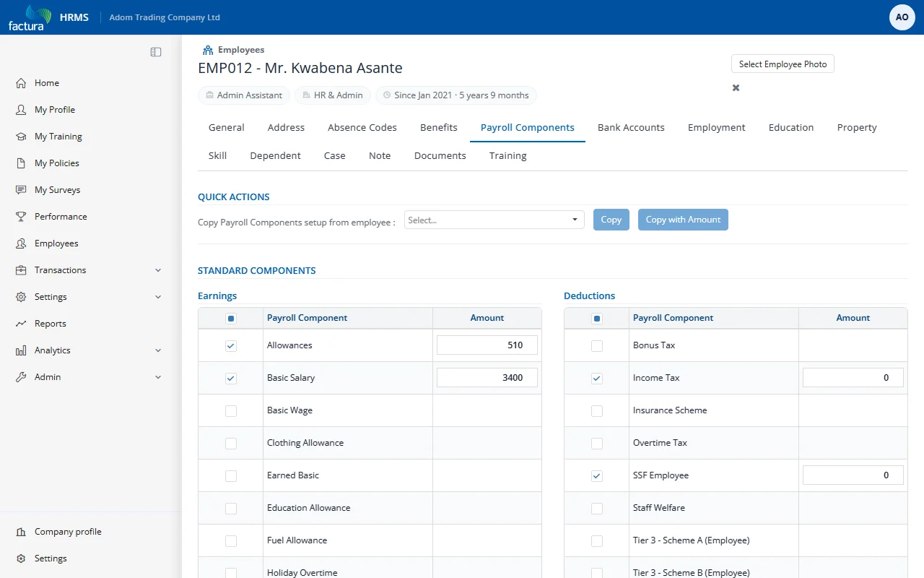The height and width of the screenshot is (578, 924).
Task: Click the Copy with Amount button
Action: pos(683,220)
